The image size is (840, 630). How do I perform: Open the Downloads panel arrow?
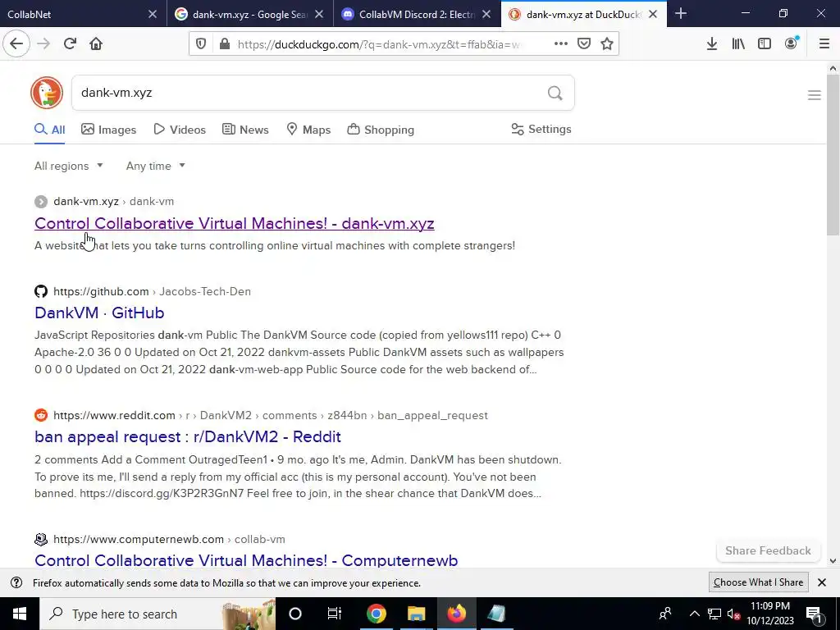click(x=712, y=44)
